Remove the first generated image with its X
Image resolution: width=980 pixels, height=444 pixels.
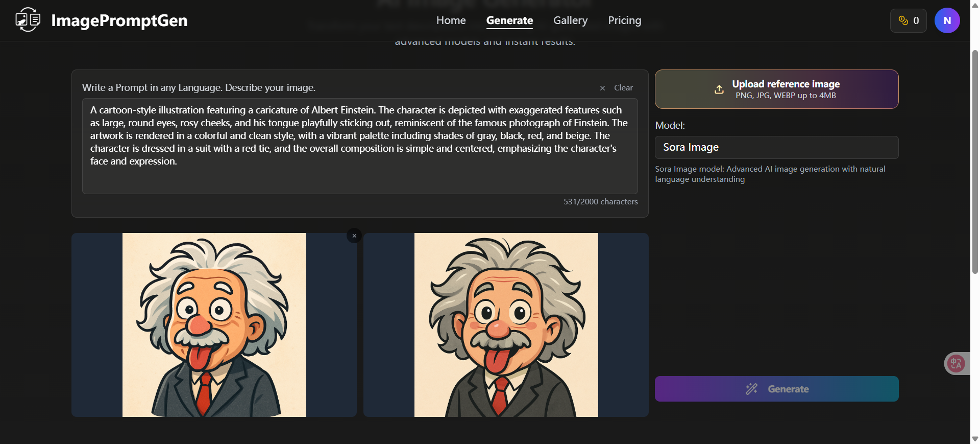point(354,236)
